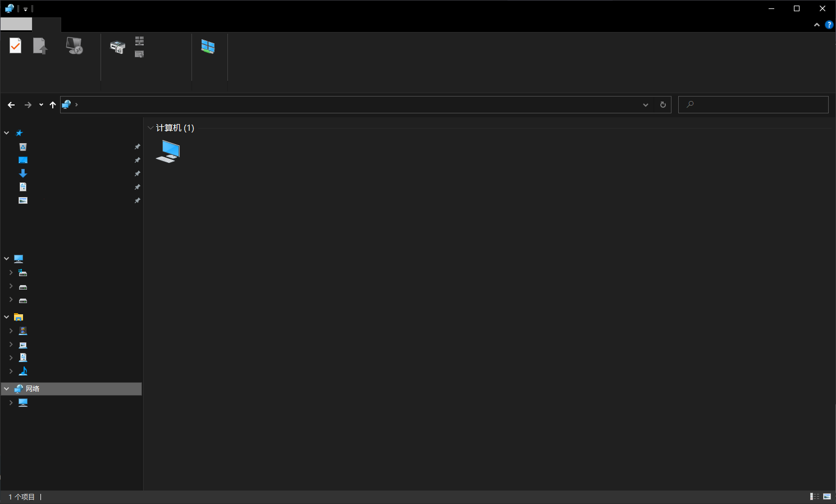Select the Videos library icon
This screenshot has width=836, height=504.
[23, 331]
